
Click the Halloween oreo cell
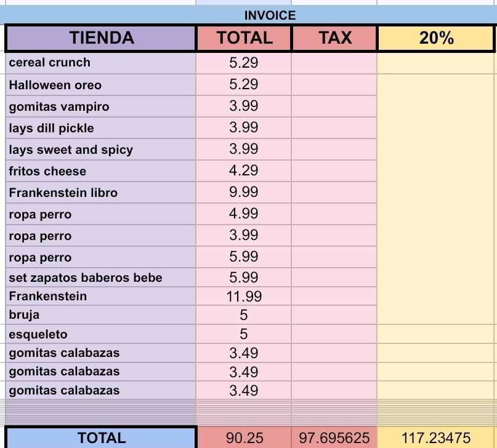(x=101, y=85)
